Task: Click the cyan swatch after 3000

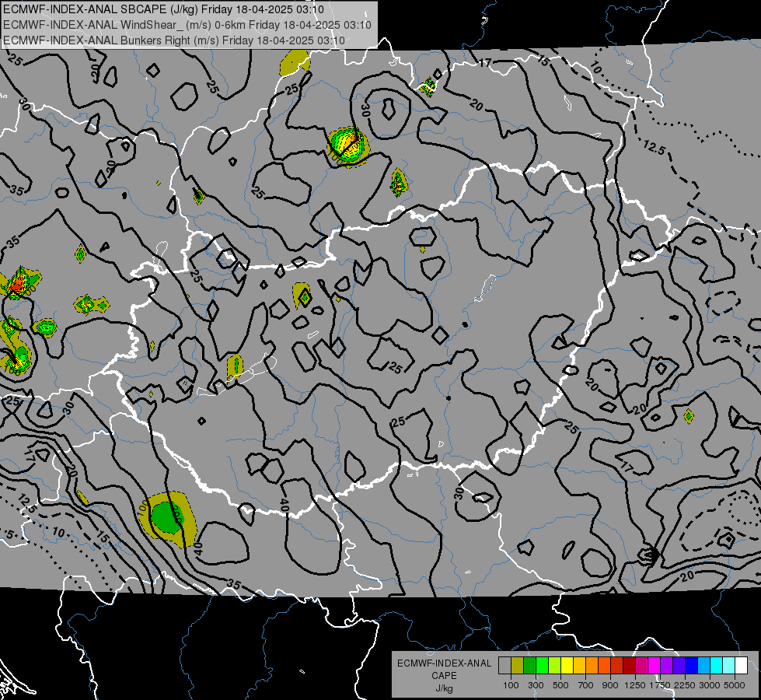Action: point(717,666)
